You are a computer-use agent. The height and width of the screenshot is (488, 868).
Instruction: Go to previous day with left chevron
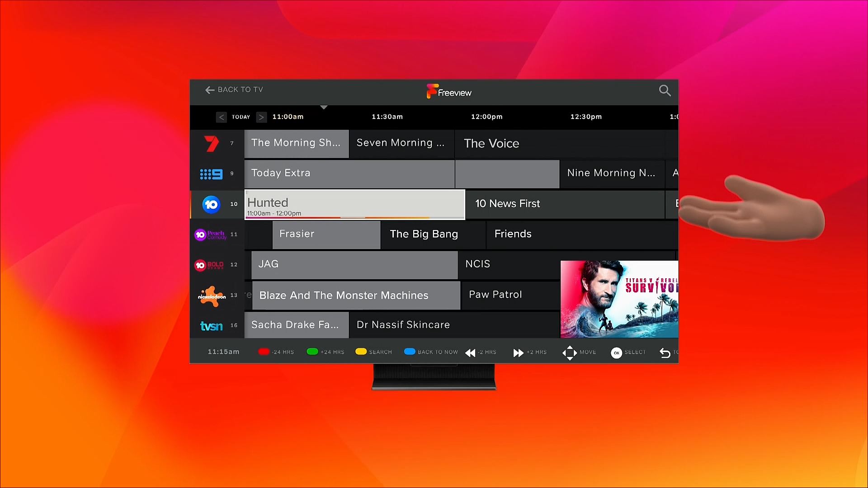coord(221,117)
